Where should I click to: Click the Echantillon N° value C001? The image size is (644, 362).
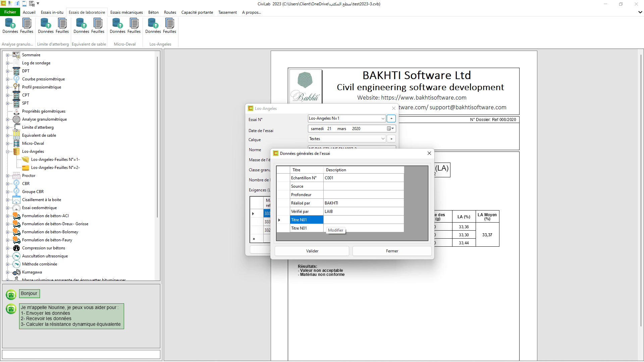point(363,178)
